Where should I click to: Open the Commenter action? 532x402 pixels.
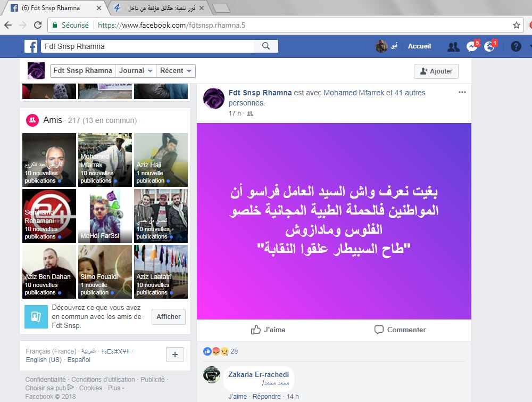pos(400,330)
